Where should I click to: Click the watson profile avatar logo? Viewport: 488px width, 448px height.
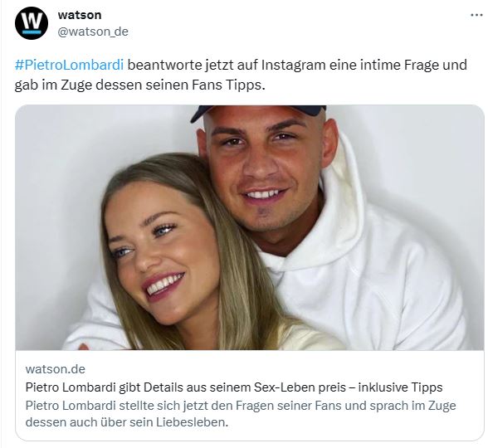coord(32,23)
